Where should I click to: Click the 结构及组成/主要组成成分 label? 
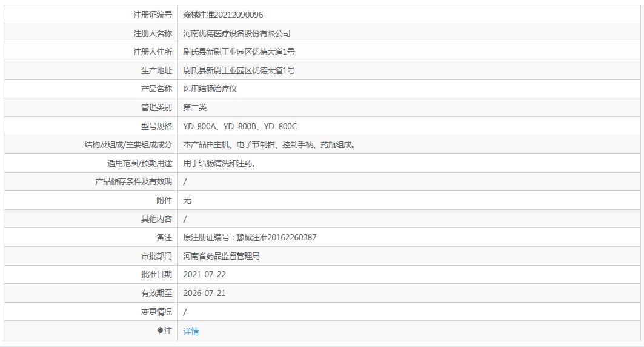pyautogui.click(x=128, y=145)
